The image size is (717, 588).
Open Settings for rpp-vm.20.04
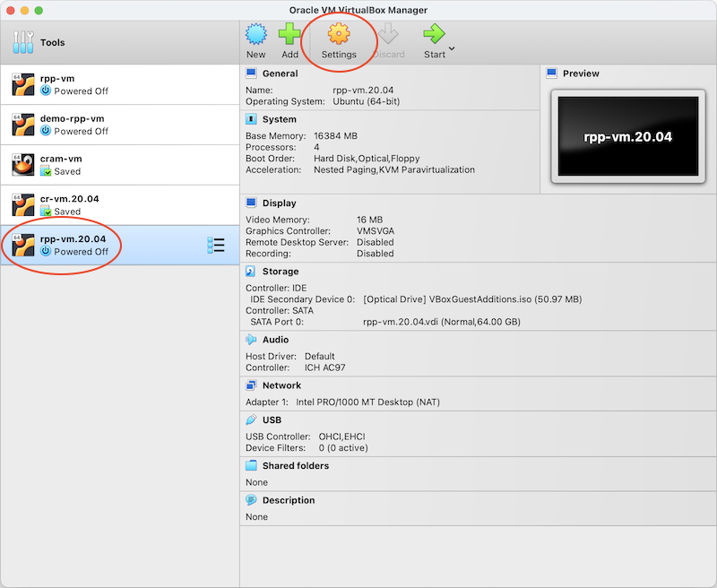click(x=339, y=39)
